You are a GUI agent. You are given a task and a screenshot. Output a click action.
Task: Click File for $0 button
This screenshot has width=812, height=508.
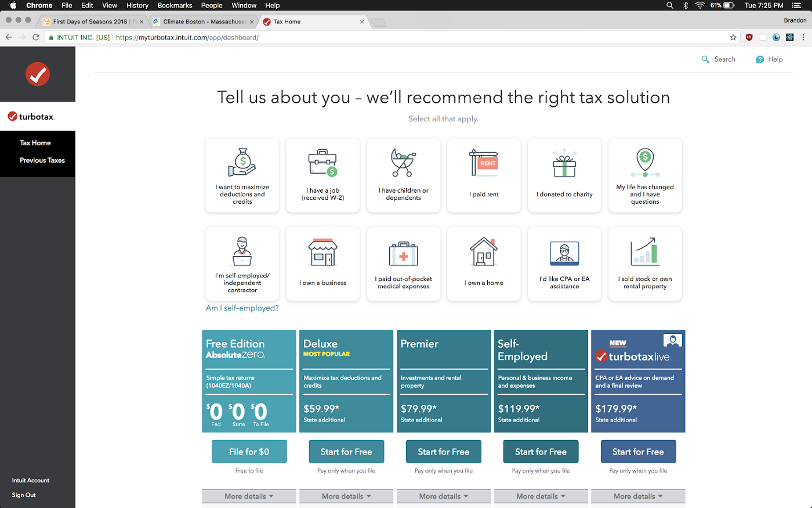[x=249, y=452]
